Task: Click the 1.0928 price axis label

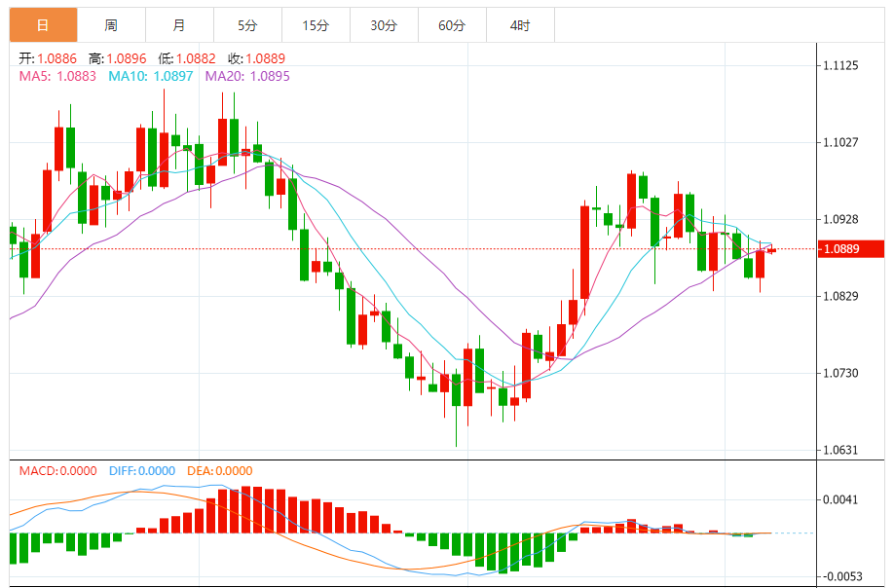Action: [840, 219]
